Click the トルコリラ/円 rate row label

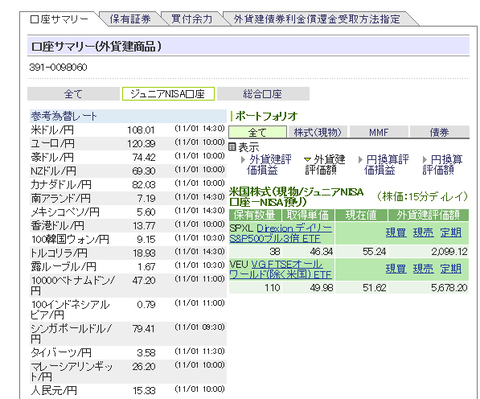pos(59,253)
